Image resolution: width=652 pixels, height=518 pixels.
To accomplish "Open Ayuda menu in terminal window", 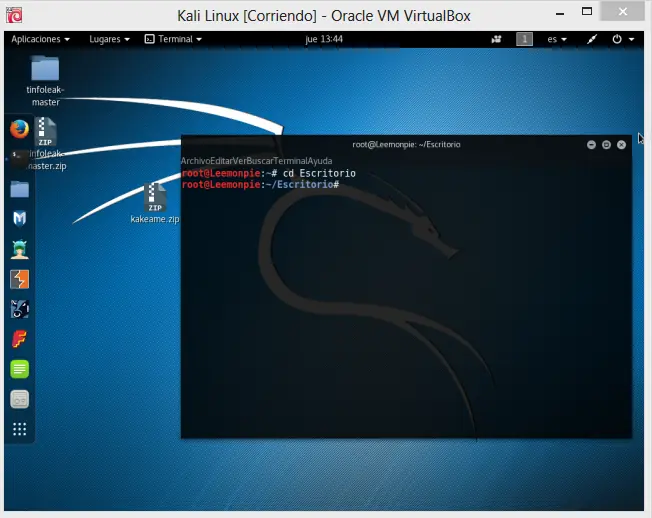I will [321, 161].
